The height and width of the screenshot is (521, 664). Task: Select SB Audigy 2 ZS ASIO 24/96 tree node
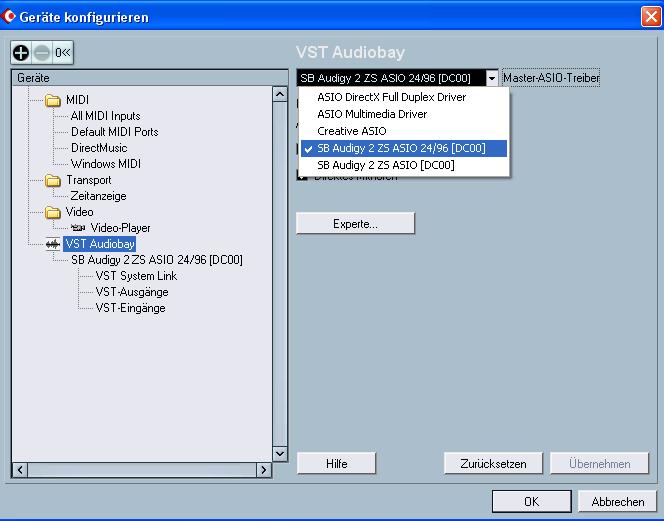(x=157, y=260)
